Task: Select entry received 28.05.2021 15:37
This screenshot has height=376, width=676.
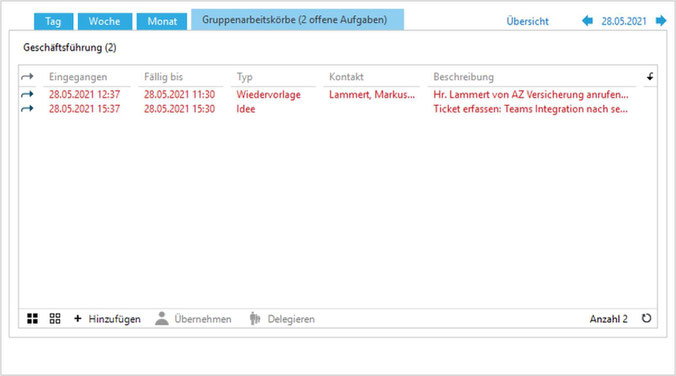Action: (x=84, y=109)
